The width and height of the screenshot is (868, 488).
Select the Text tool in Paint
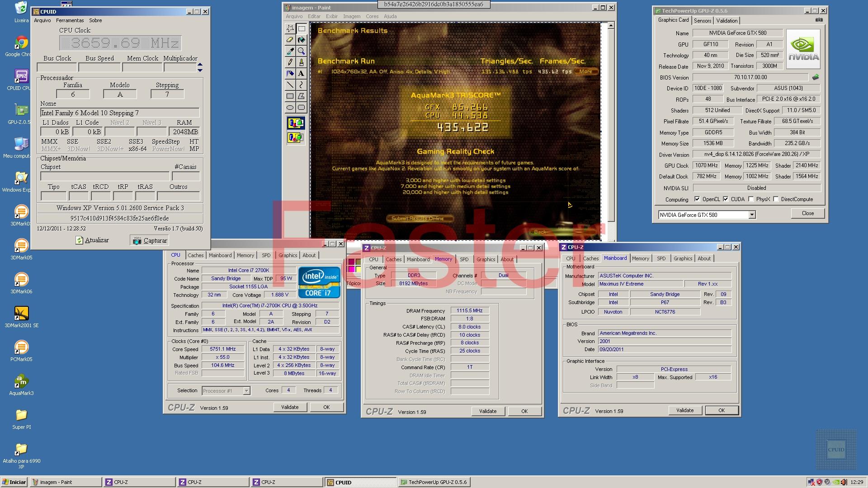(302, 74)
